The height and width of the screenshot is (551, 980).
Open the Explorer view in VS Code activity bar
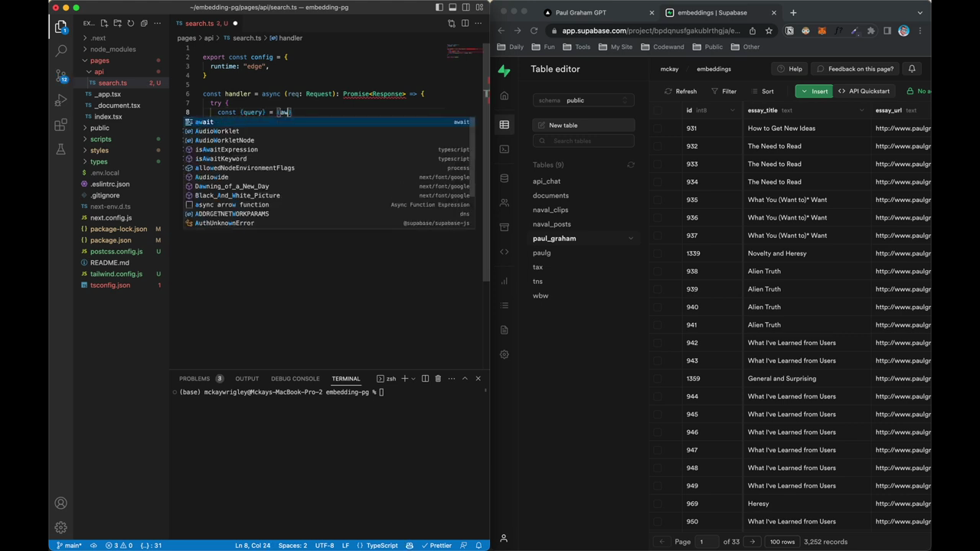(60, 27)
